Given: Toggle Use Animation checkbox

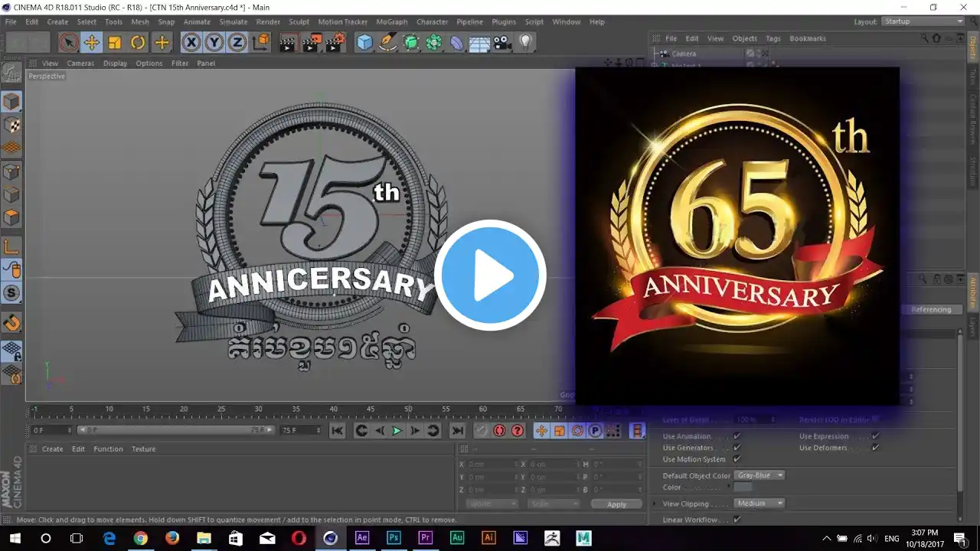Looking at the screenshot, I should click(737, 436).
